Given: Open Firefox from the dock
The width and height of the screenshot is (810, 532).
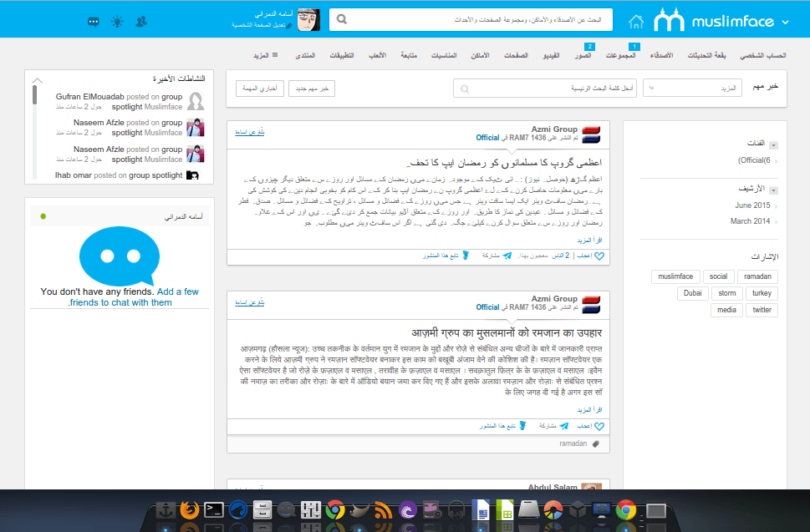Looking at the screenshot, I should pyautogui.click(x=190, y=509).
